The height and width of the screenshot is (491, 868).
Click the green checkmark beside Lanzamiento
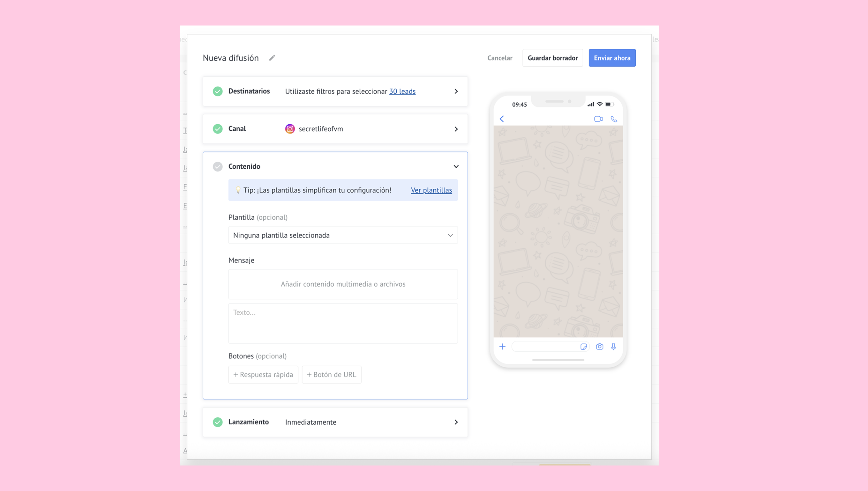(218, 422)
